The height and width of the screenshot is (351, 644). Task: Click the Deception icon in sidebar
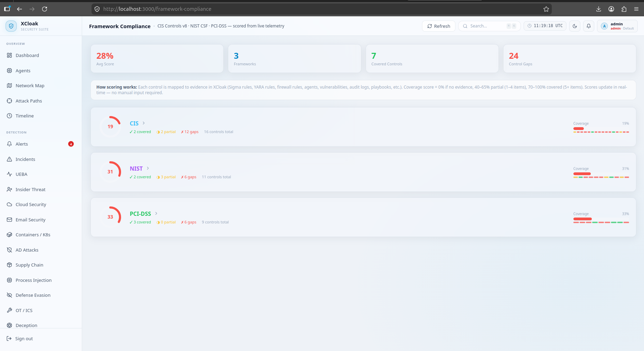click(9, 325)
